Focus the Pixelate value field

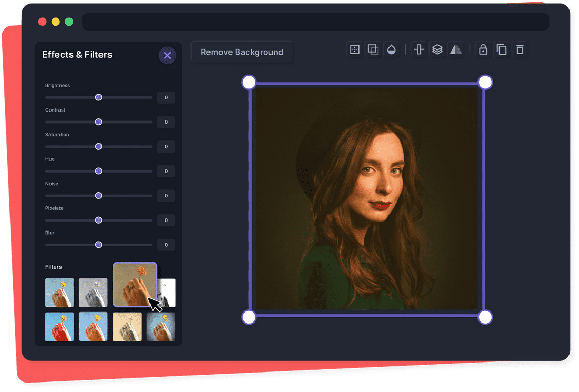(166, 220)
